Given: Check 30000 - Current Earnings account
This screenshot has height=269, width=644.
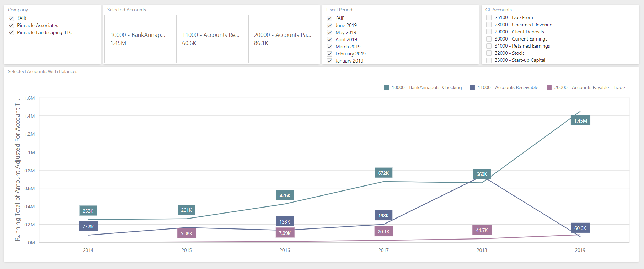Looking at the screenshot, I should (x=489, y=39).
